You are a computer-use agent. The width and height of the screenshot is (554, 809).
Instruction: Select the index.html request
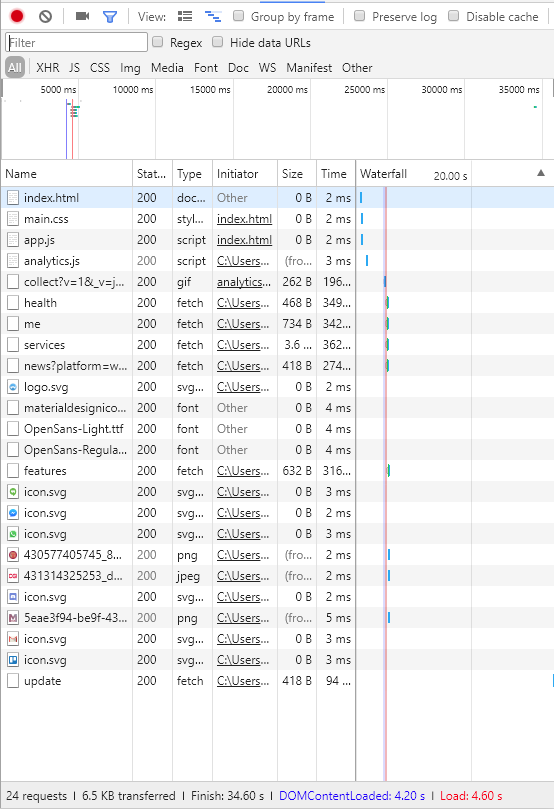click(277, 198)
